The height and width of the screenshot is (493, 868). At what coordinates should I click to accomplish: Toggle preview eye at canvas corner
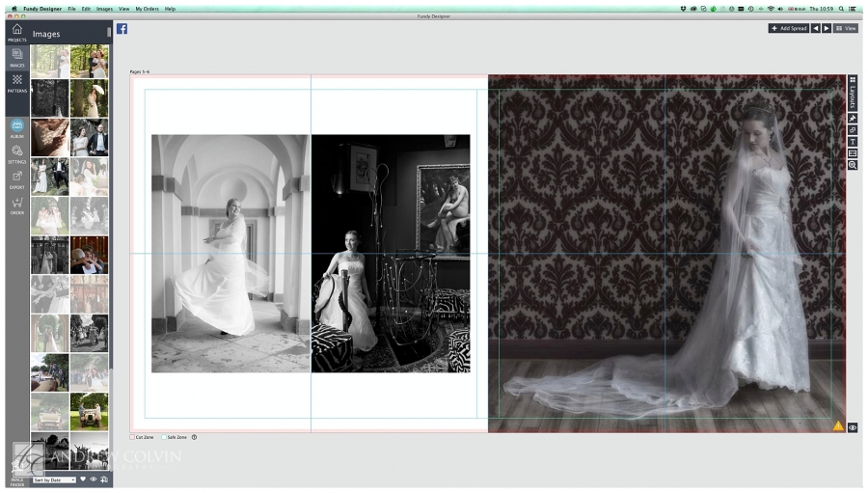pyautogui.click(x=853, y=427)
